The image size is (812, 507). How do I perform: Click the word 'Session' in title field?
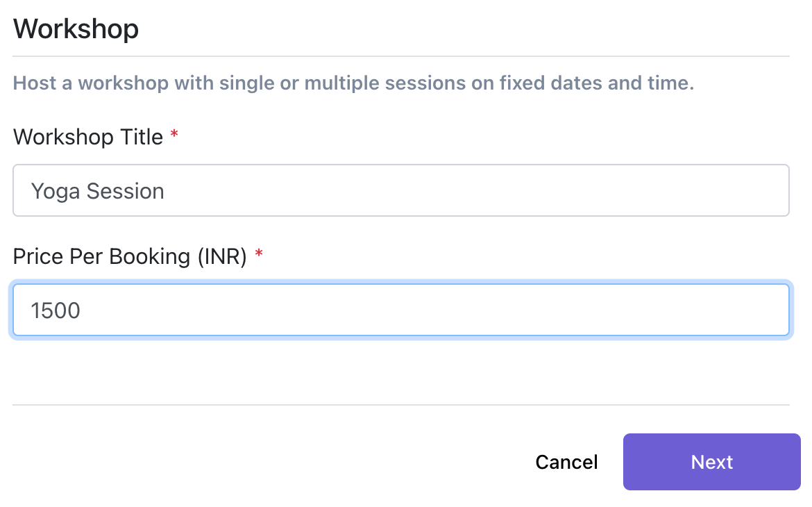126,191
